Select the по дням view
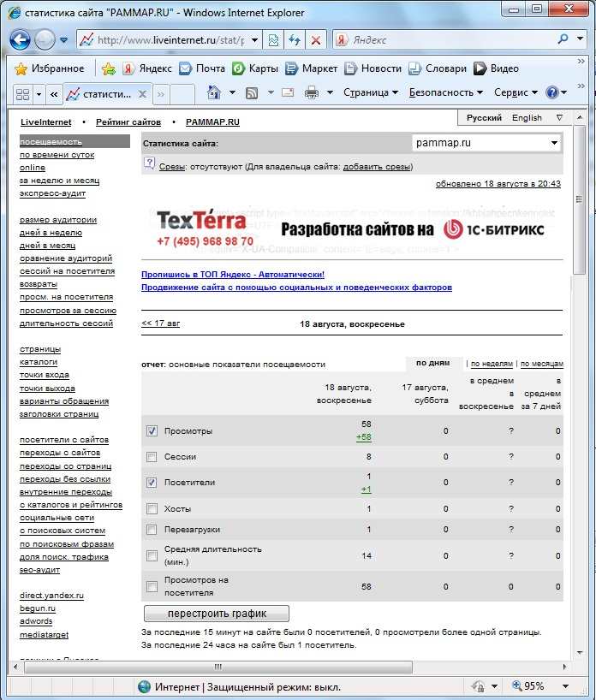This screenshot has width=596, height=700. coord(433,363)
